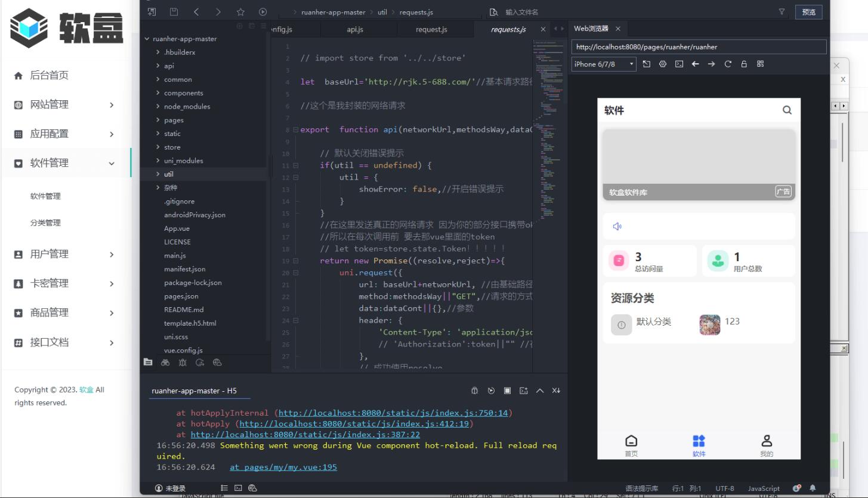
Task: Switch to the api.js editor tab
Action: tap(355, 29)
